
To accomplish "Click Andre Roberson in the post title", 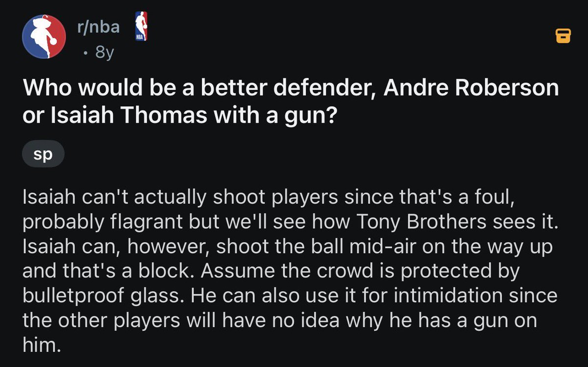I will (471, 88).
